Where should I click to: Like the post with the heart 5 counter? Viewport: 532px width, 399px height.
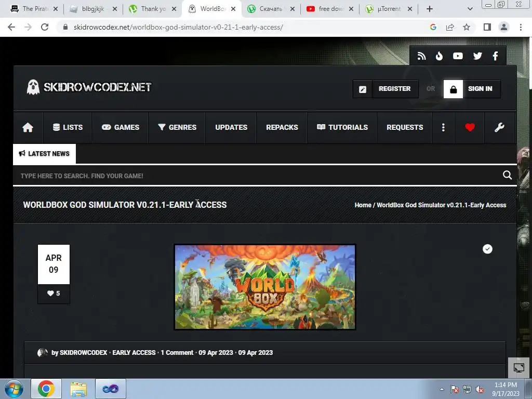pos(54,294)
